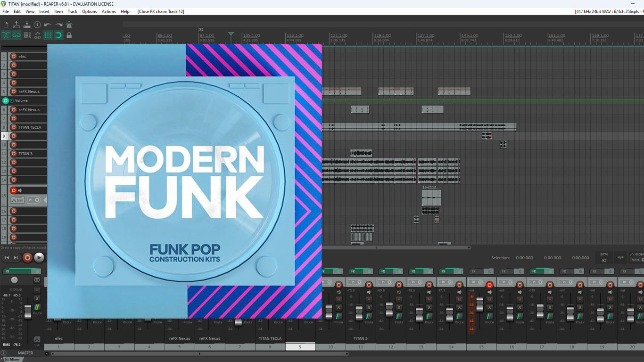This screenshot has width=644, height=362.
Task: Open project using the toolbar upload icon
Action: point(17,25)
